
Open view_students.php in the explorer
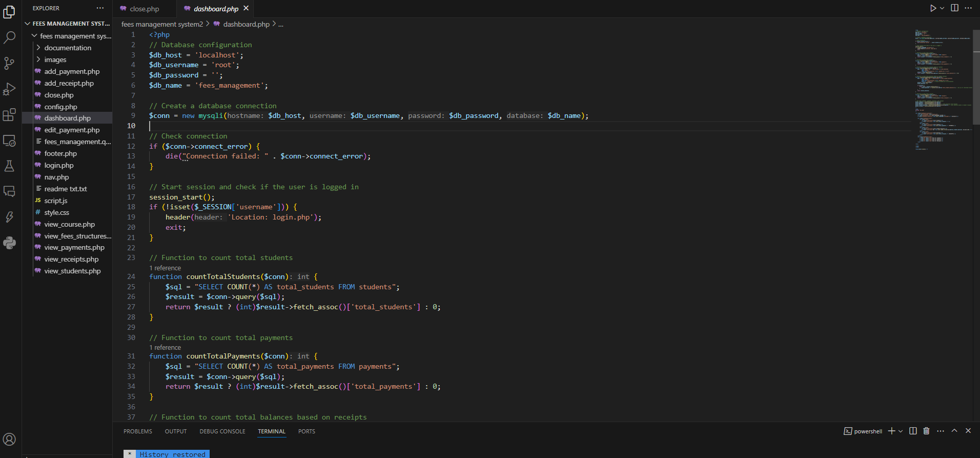[x=67, y=271]
